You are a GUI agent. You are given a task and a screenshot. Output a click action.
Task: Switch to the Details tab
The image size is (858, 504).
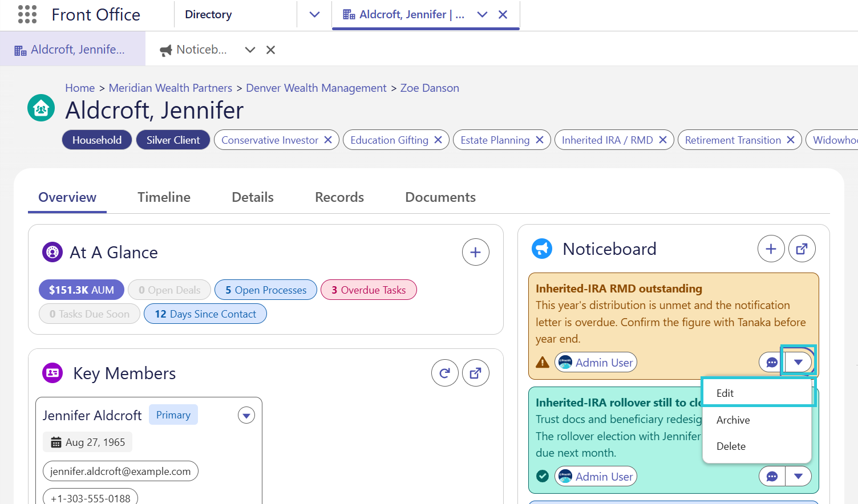[x=253, y=197]
